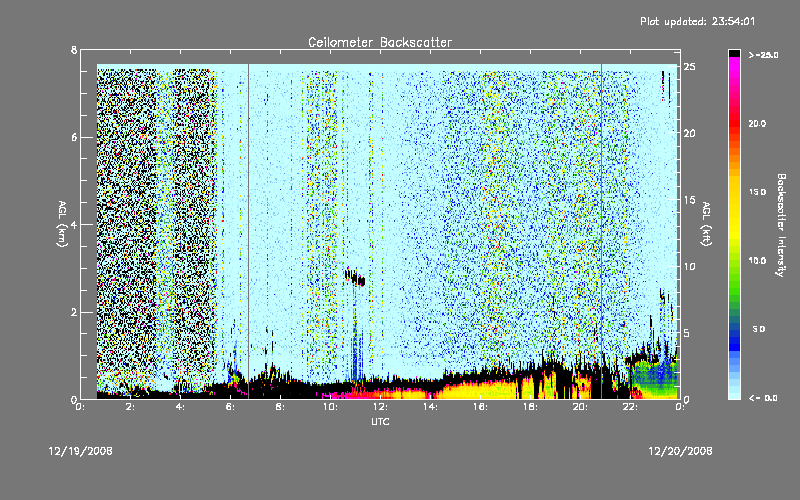Click the '12/19/2008' start date text
Screen dimensions: 800x500
80,451
